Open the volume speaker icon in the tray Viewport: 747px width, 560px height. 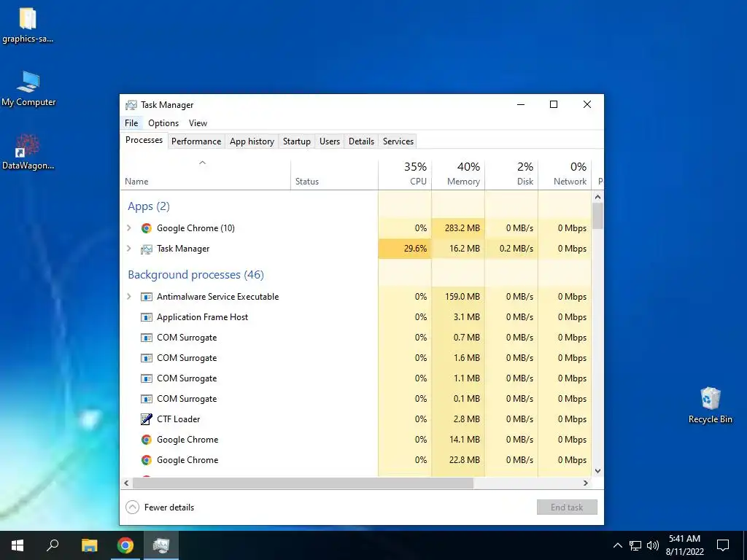click(653, 545)
